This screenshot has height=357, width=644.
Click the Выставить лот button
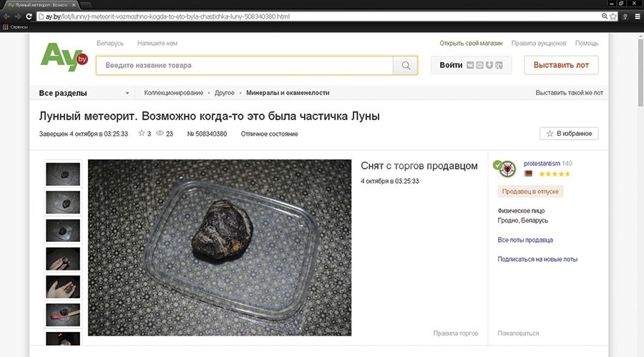coord(561,65)
